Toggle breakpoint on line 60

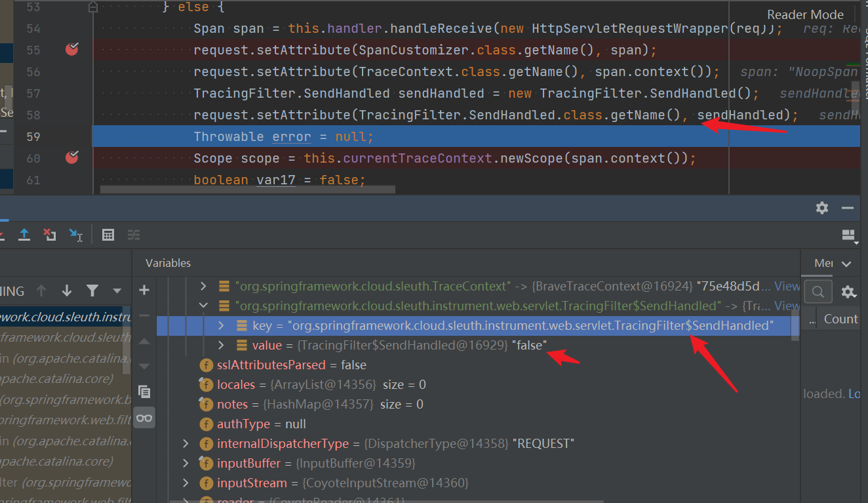[x=72, y=157]
